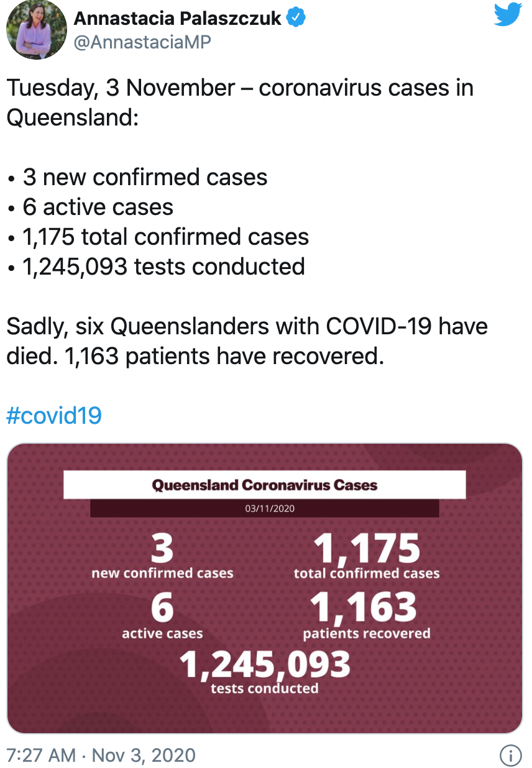Click the Queensland Coronavirus Cases title banner
This screenshot has height=768, width=532.
265,485
